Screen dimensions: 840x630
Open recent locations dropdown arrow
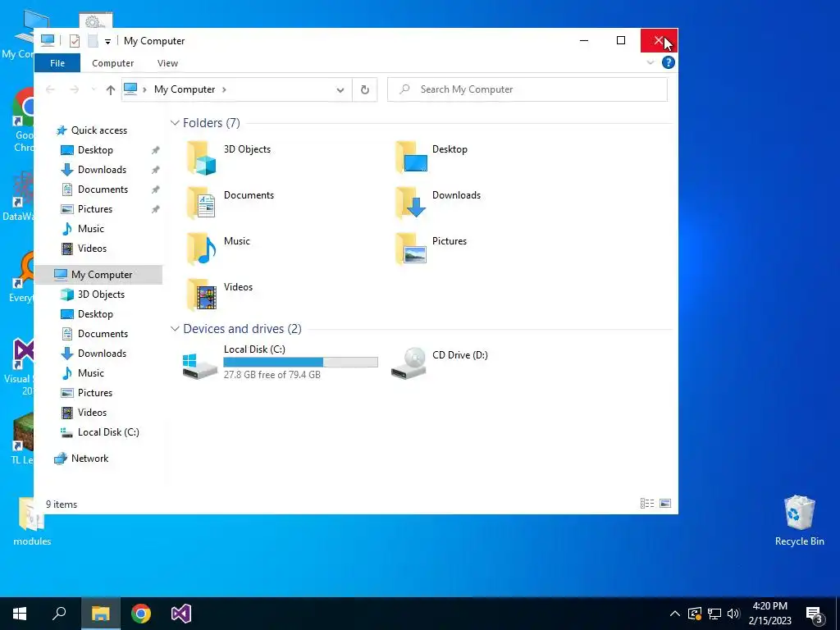pos(94,89)
